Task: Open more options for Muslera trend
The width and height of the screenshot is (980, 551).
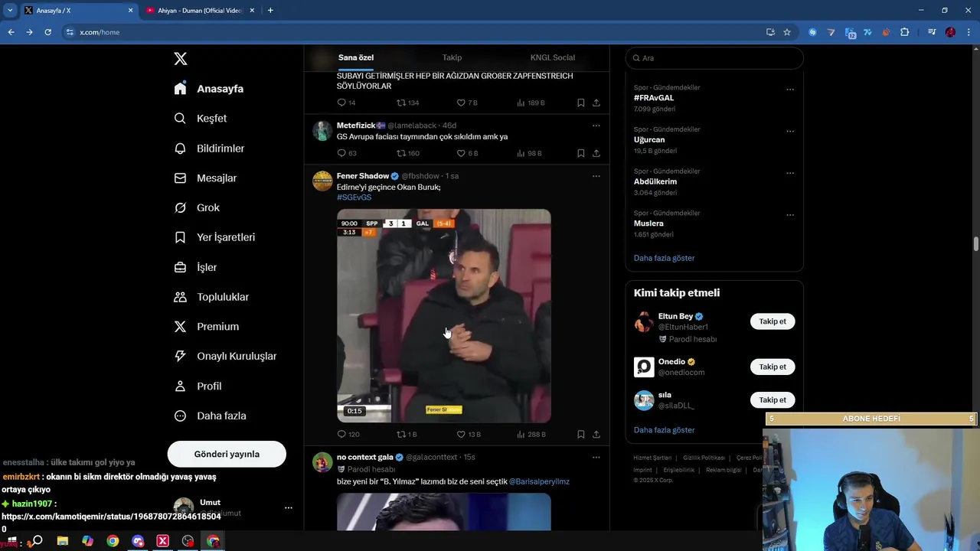Action: click(790, 214)
